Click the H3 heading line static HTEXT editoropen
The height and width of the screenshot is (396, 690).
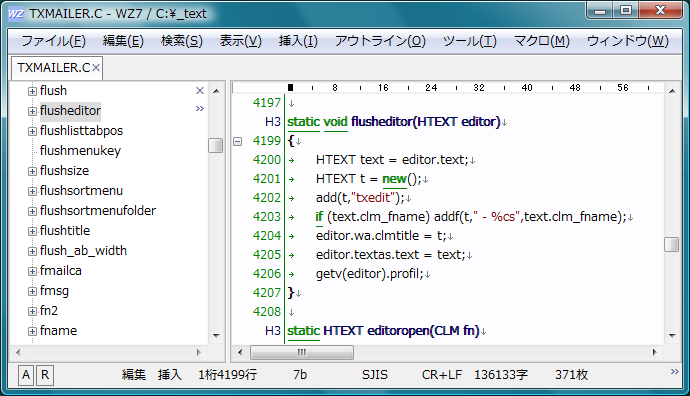click(383, 330)
